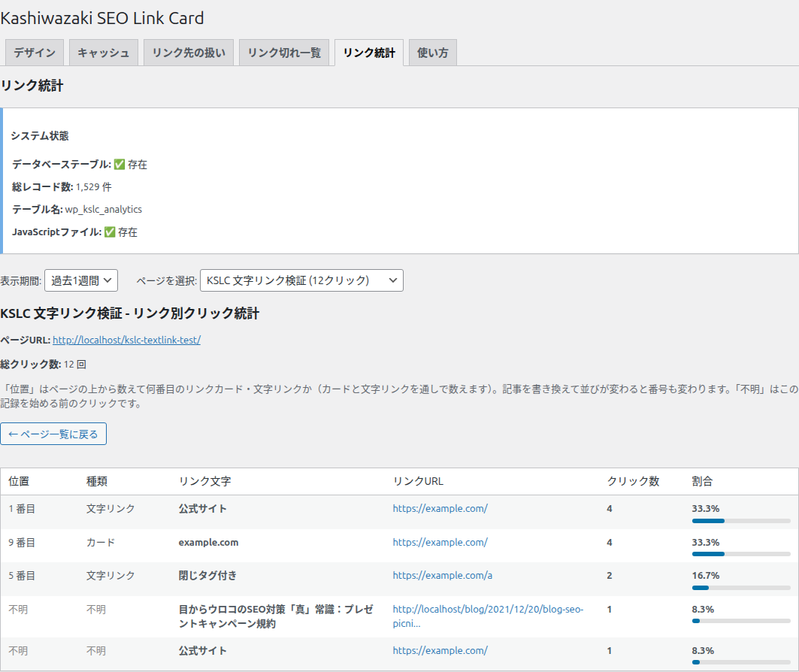Switch to the デザイン tab
This screenshot has width=799, height=672.
[34, 53]
